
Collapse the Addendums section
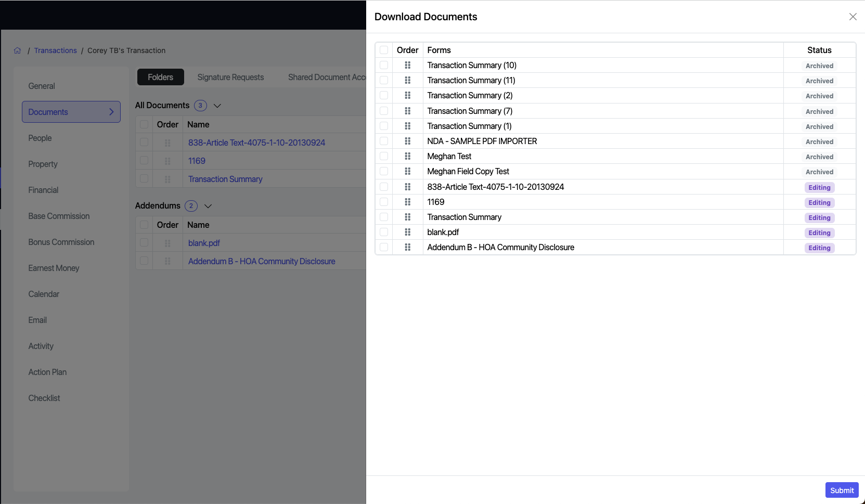coord(208,206)
